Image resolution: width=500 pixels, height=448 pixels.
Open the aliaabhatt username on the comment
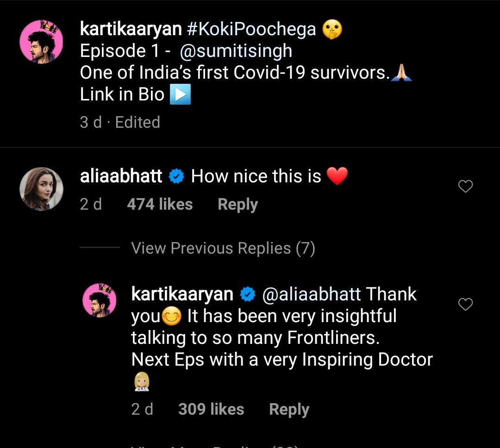(x=121, y=176)
